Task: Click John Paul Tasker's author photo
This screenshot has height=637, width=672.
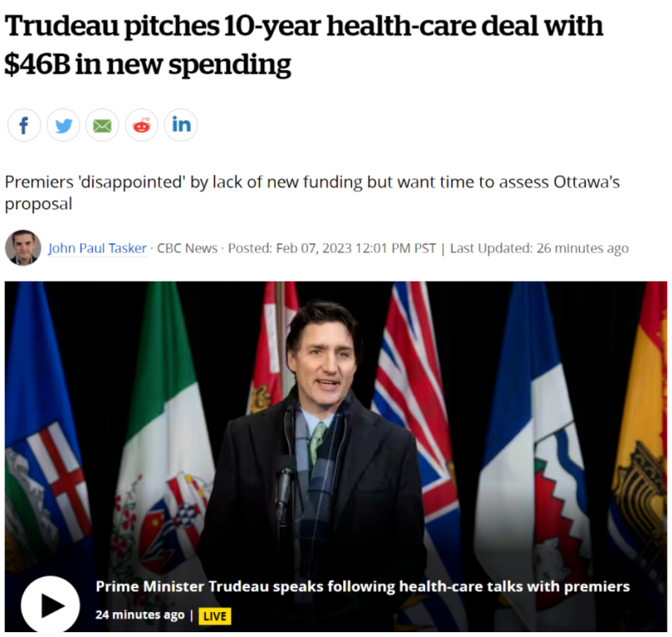Action: 22,247
